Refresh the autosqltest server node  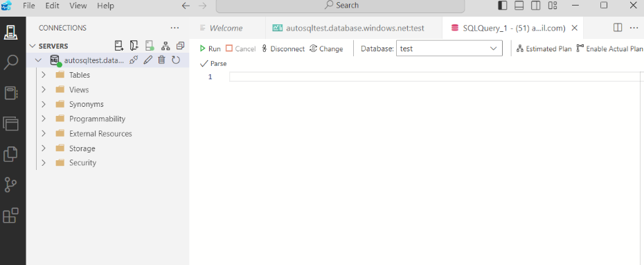(x=176, y=60)
